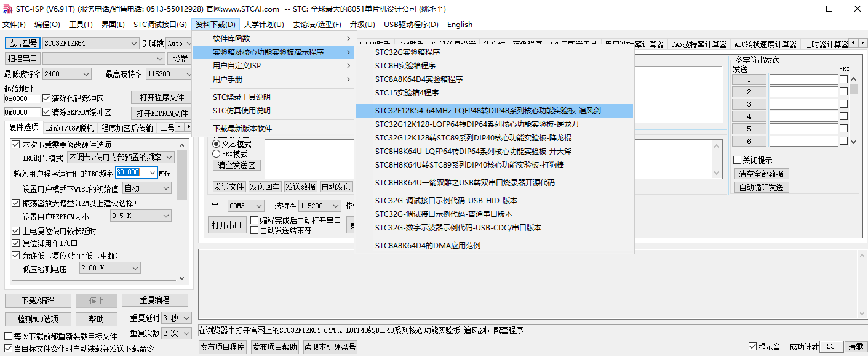Viewport: 868px width, 356px height.
Task: Click right scroll arrow of hardware options tabs
Action: pos(188,127)
